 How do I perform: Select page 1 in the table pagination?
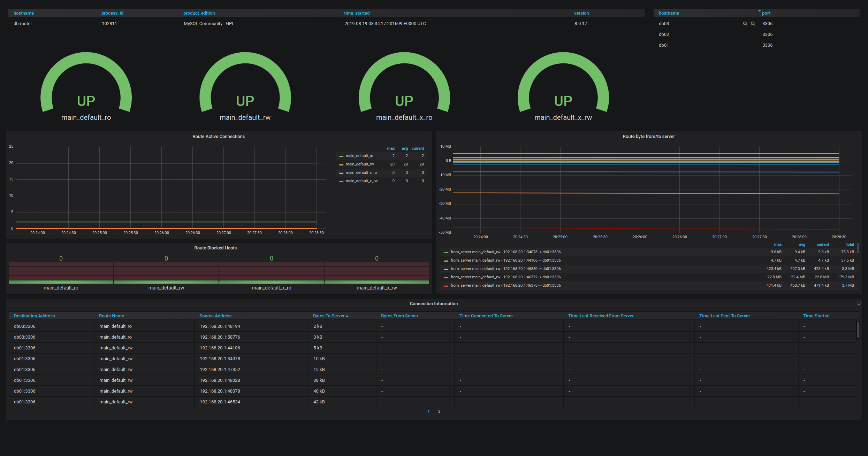(428, 411)
